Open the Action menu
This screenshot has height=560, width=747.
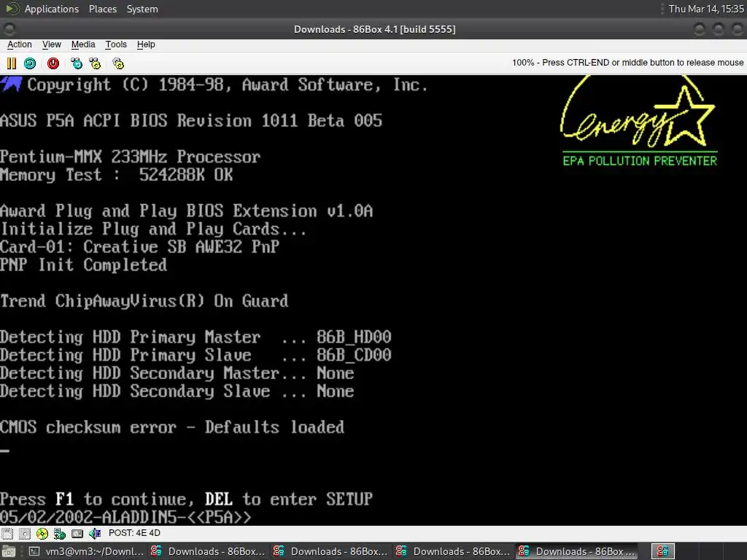click(x=20, y=44)
